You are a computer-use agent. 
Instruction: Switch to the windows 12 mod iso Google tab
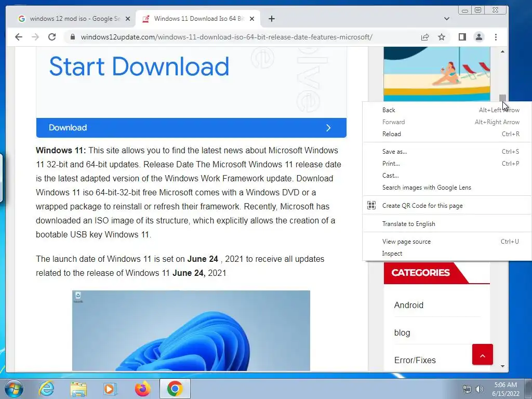74,19
